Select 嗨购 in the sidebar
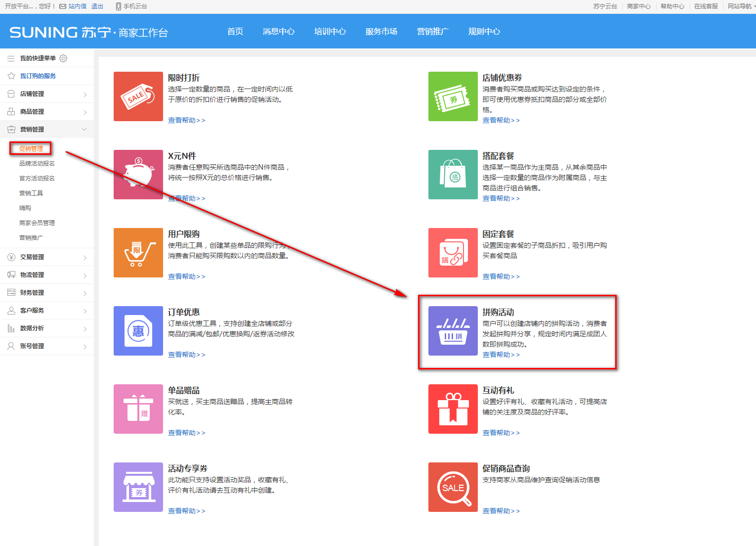The image size is (756, 546). (x=25, y=208)
